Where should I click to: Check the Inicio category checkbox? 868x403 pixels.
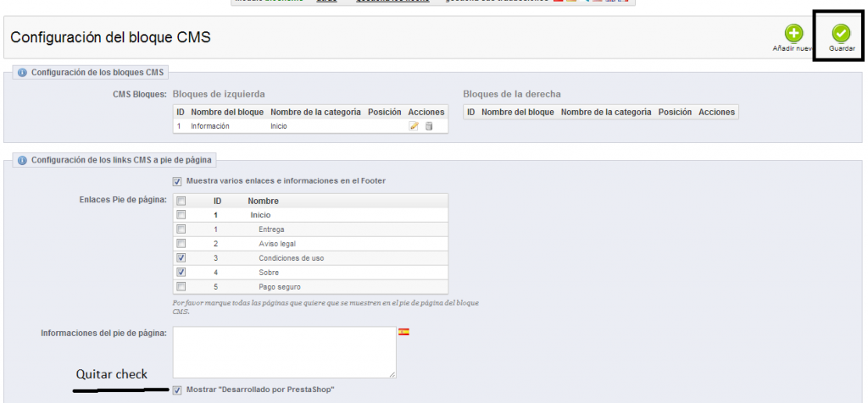pos(181,215)
